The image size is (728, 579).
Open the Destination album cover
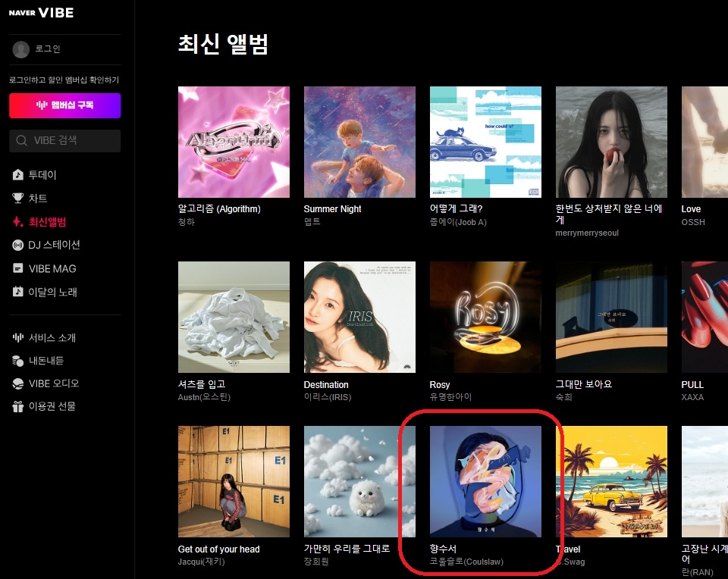tap(359, 317)
